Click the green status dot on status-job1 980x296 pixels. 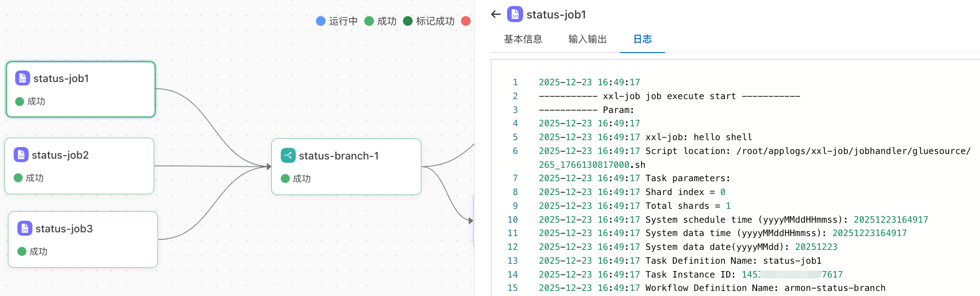pos(20,101)
